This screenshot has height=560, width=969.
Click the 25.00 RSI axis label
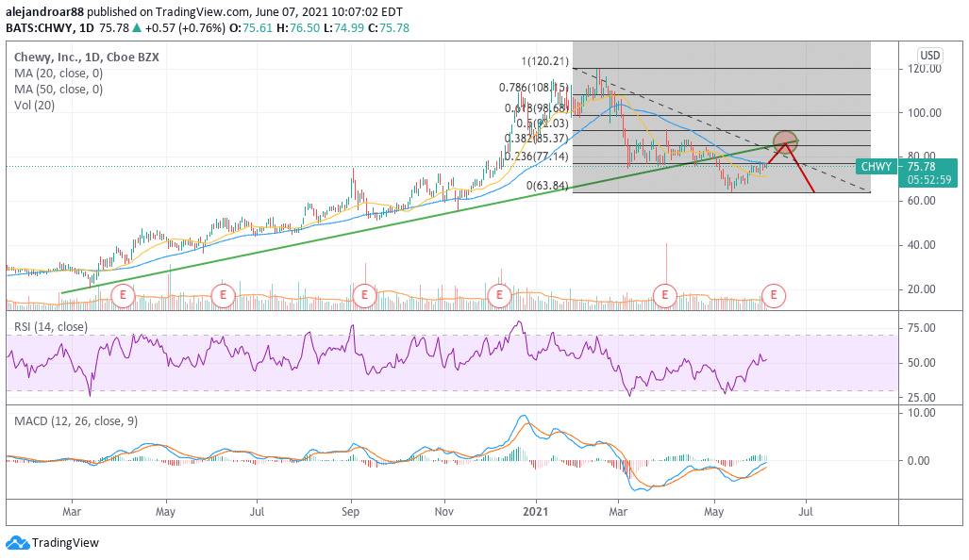coord(921,397)
